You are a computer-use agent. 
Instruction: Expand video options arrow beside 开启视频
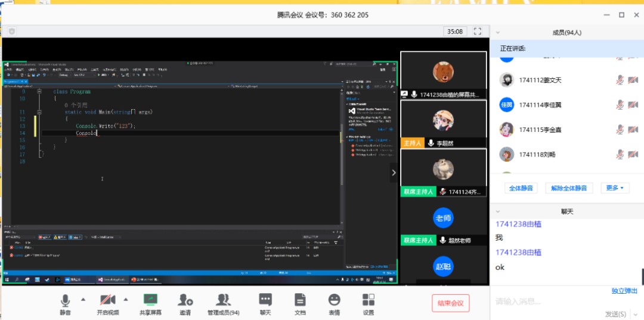coord(126,299)
